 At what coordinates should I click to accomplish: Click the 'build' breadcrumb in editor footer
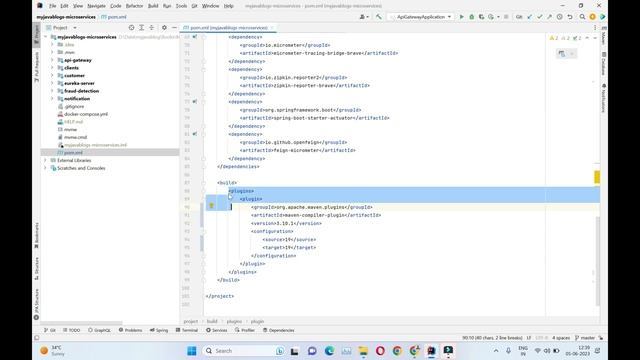pyautogui.click(x=212, y=322)
